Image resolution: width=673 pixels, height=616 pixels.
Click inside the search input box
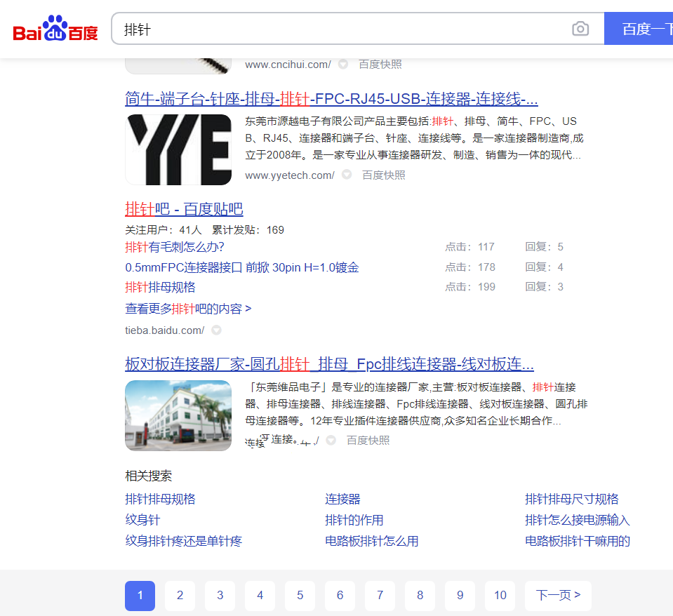coord(316,28)
